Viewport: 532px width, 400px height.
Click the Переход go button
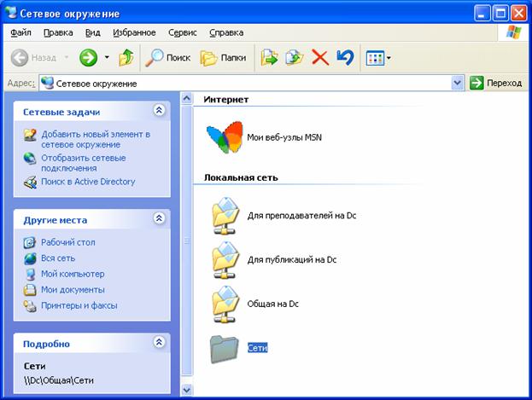(496, 83)
